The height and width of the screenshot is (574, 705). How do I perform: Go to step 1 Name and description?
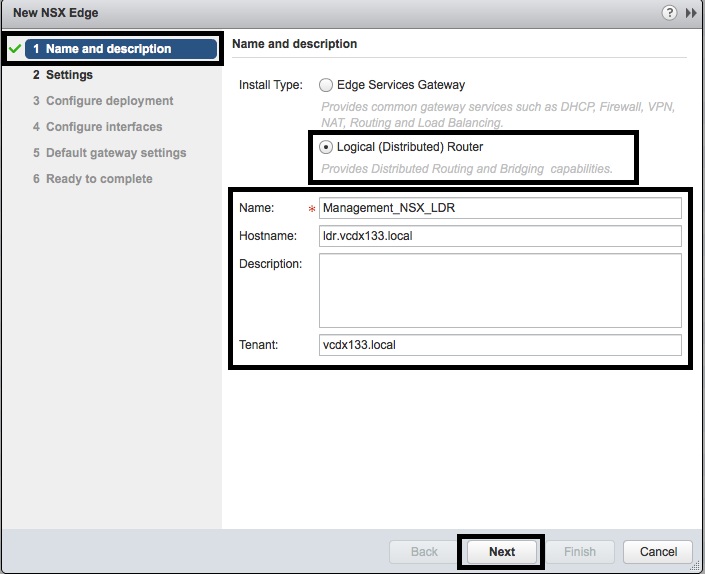pos(108,49)
